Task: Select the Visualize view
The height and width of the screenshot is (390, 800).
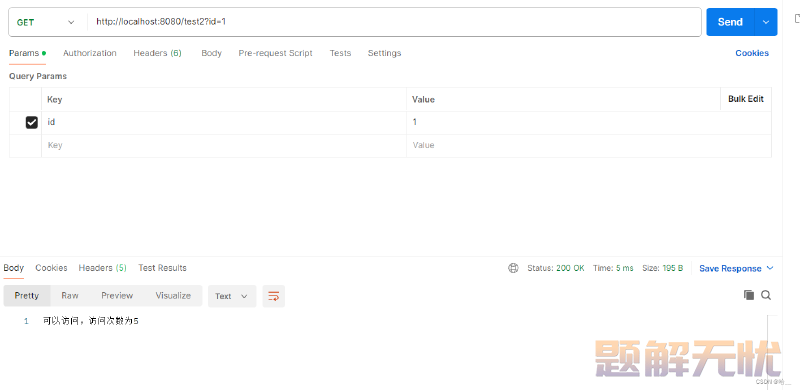Action: 173,296
